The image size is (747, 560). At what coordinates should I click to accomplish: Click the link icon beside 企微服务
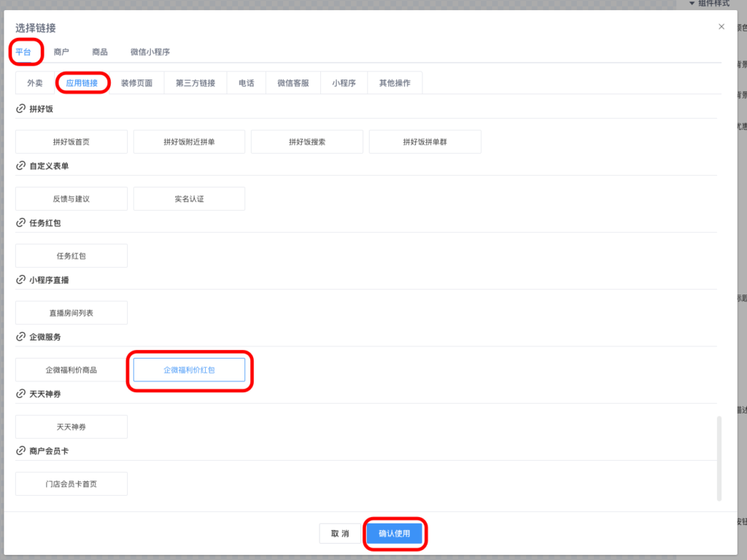coord(20,338)
